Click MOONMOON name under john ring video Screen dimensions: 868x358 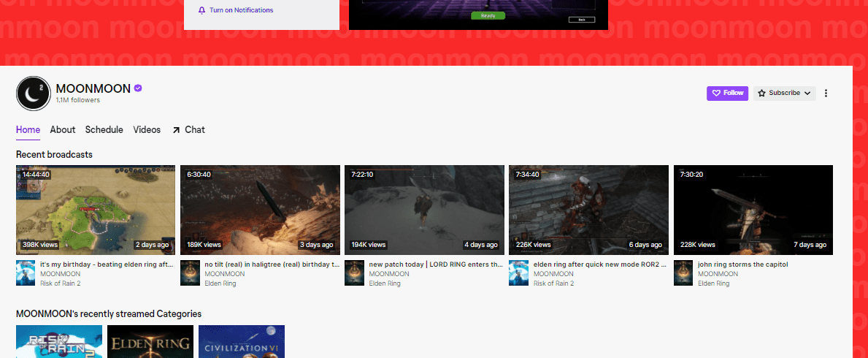click(718, 274)
